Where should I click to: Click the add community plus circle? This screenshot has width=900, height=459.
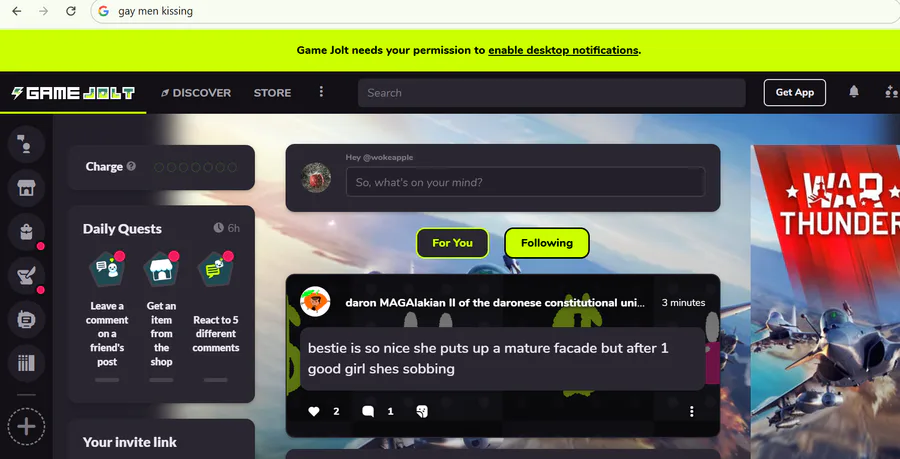(x=26, y=427)
